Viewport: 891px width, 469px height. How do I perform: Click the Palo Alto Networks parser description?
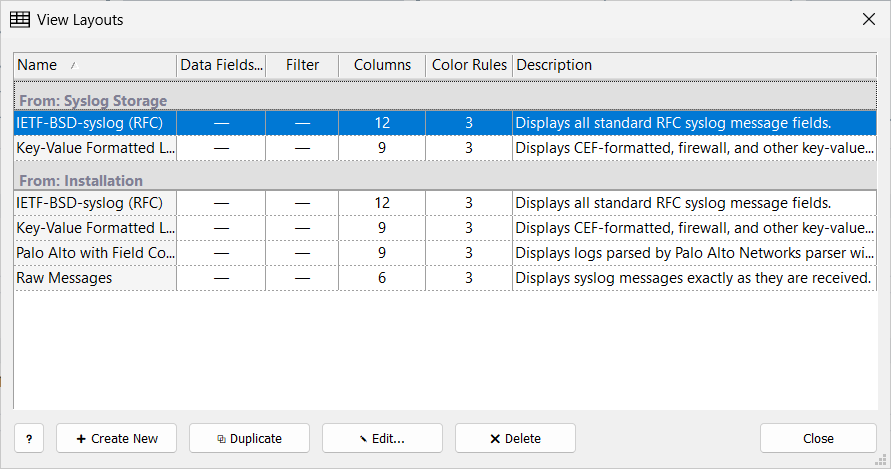pyautogui.click(x=694, y=253)
